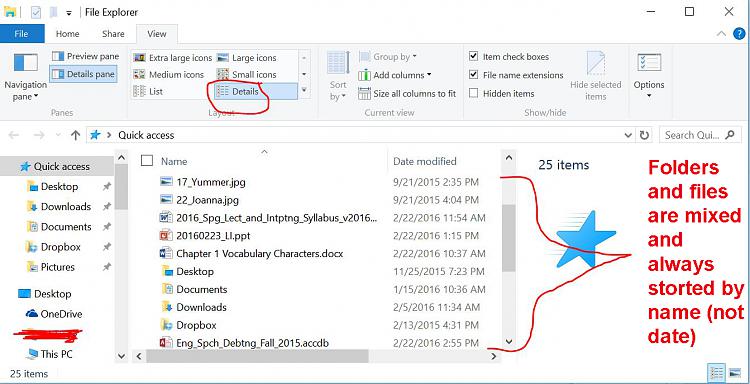
Task: Go back with the Back arrow
Action: 14,135
